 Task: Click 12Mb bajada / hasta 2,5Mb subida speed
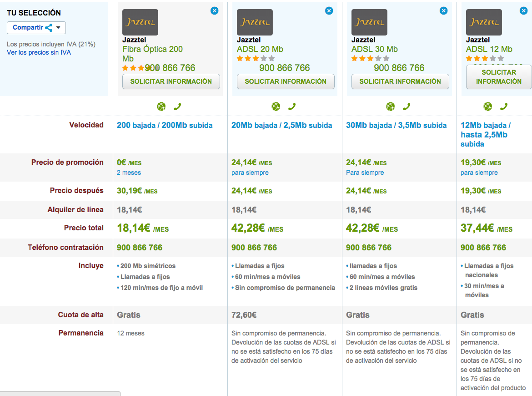coord(486,134)
